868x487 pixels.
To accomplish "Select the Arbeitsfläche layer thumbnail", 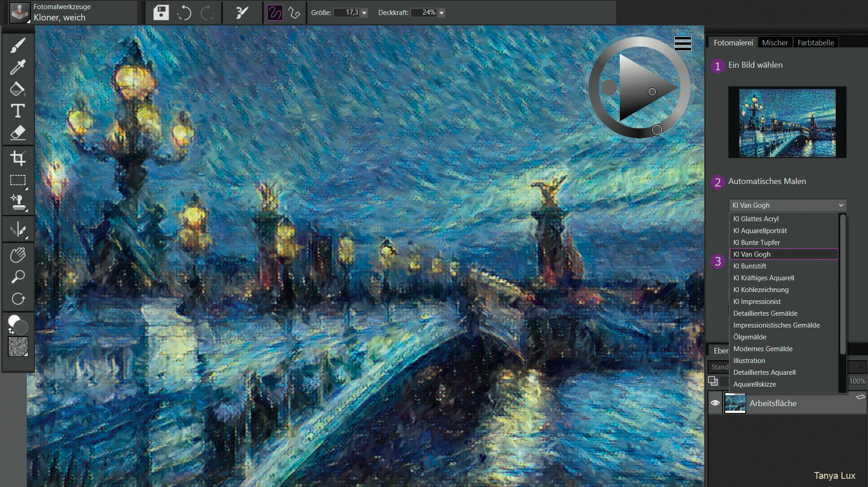I will pos(735,403).
